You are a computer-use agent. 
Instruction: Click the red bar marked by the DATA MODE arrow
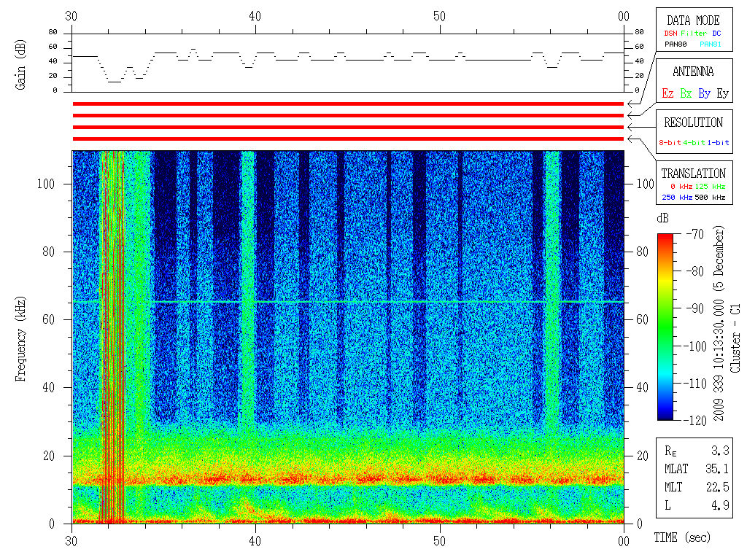348,104
